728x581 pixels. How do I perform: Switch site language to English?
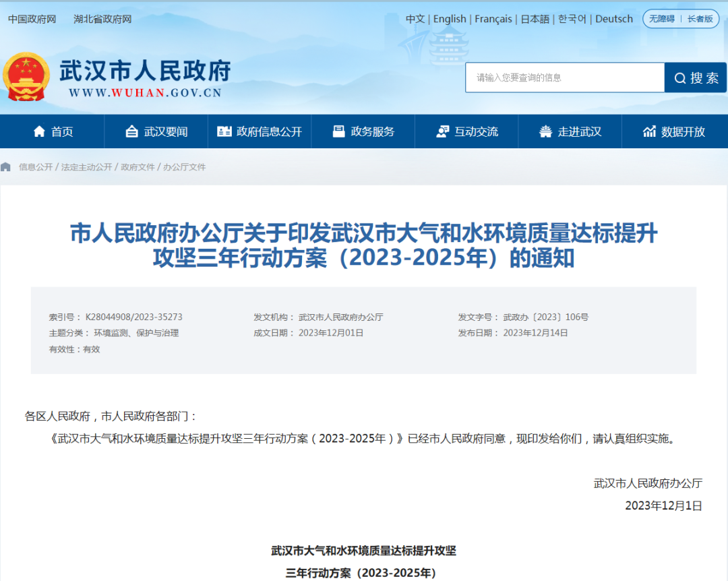click(x=449, y=19)
